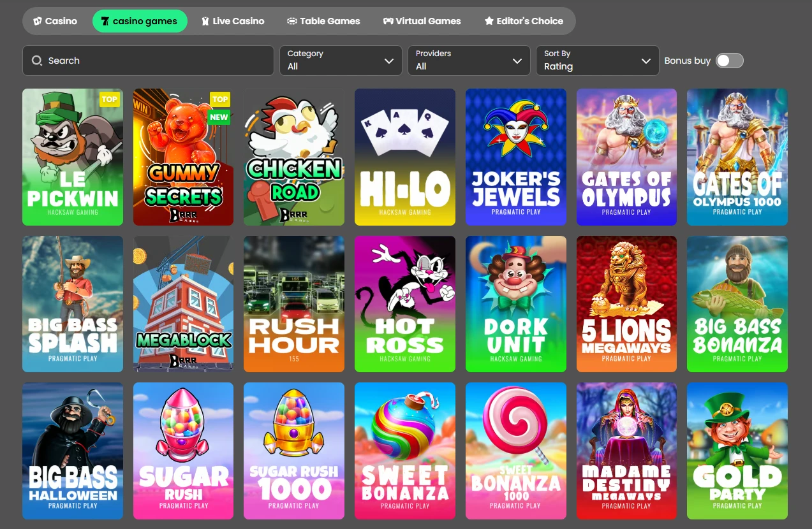Open Hi-Lo card game
This screenshot has width=812, height=529.
tap(405, 157)
